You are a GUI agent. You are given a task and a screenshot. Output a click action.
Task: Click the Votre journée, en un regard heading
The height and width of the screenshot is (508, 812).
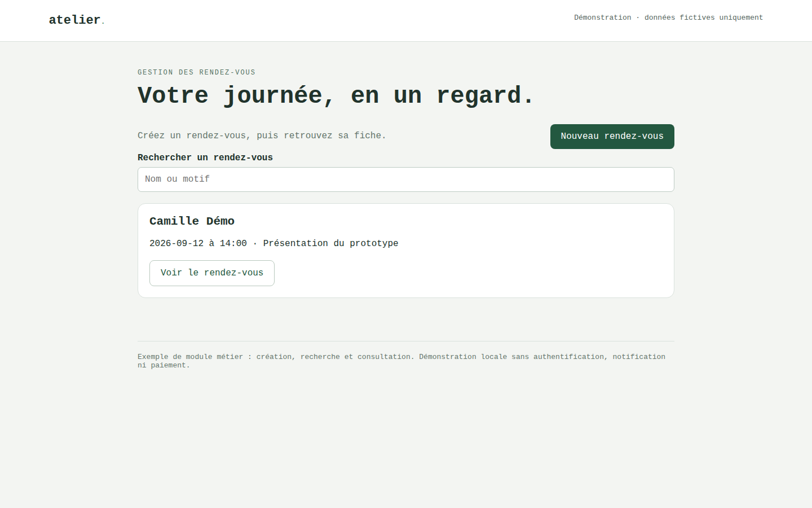(x=336, y=95)
